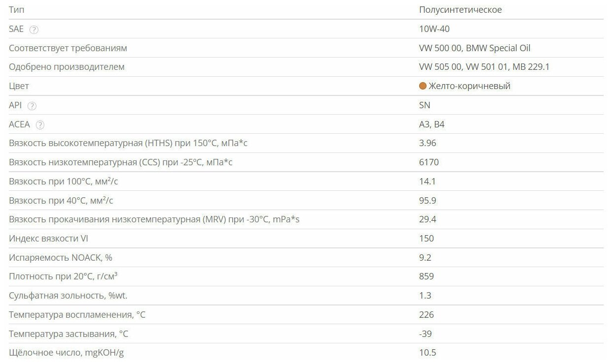Click the CCS viscosity value 6170
612x364 pixels.
428,162
